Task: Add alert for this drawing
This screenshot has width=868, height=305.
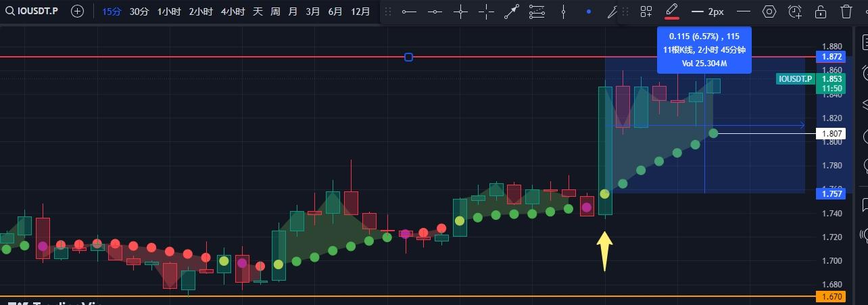Action: (795, 11)
